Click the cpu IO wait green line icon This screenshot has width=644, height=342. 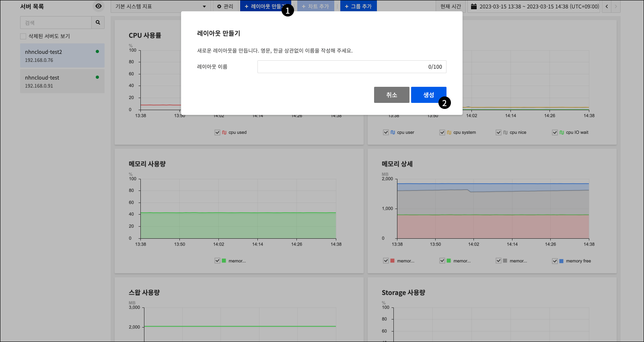[562, 132]
